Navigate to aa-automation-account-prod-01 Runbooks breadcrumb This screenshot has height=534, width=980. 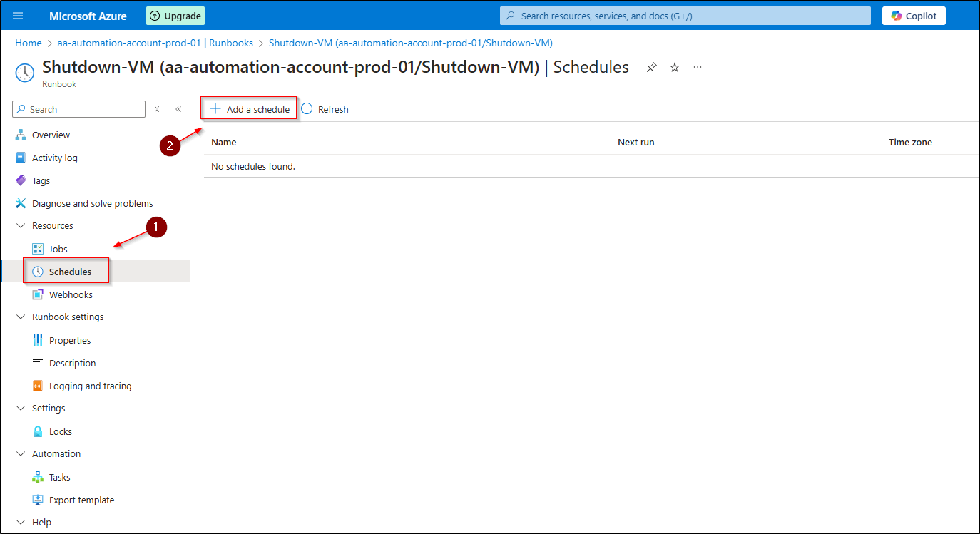coord(155,43)
